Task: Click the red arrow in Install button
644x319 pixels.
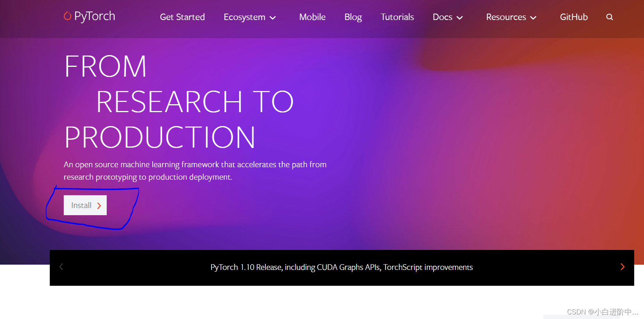Action: pyautogui.click(x=99, y=205)
